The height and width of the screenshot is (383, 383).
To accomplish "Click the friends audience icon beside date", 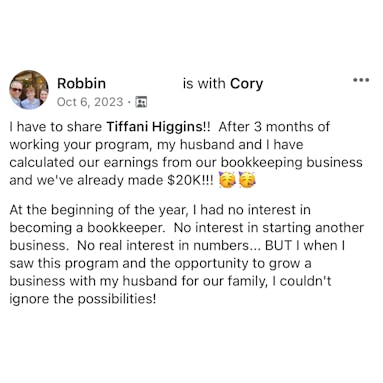I will 141,102.
